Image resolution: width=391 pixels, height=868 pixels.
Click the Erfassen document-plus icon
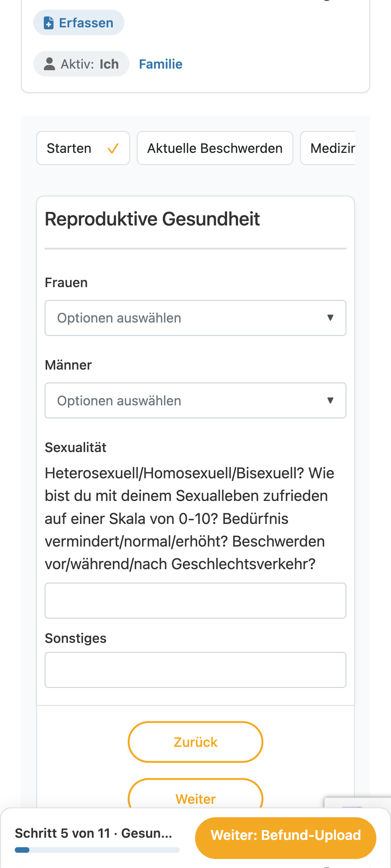[49, 23]
